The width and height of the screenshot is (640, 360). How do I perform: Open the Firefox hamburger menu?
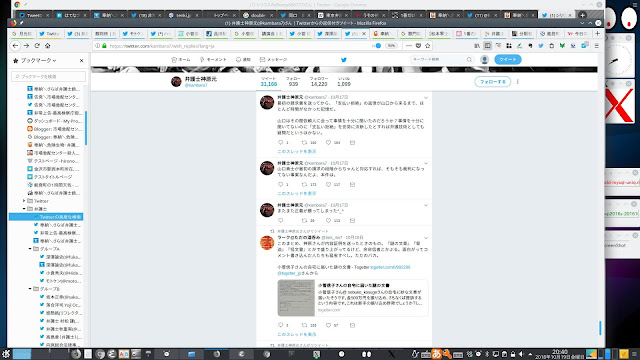coord(597,46)
